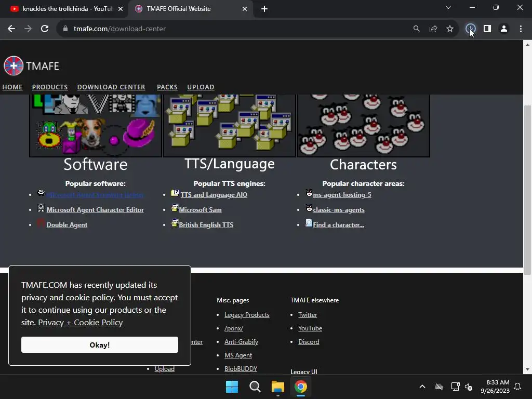Viewport: 532px width, 399px height.
Task: Bookmark this page with the star
Action: [450, 29]
